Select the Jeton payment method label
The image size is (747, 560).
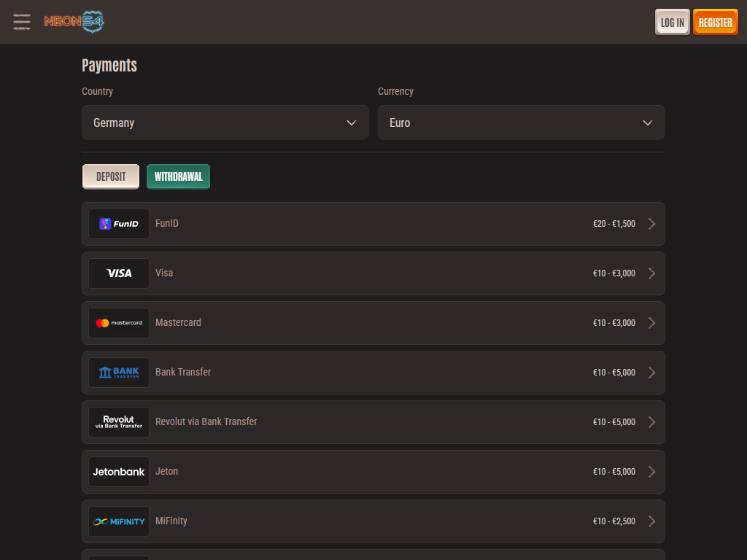(166, 471)
